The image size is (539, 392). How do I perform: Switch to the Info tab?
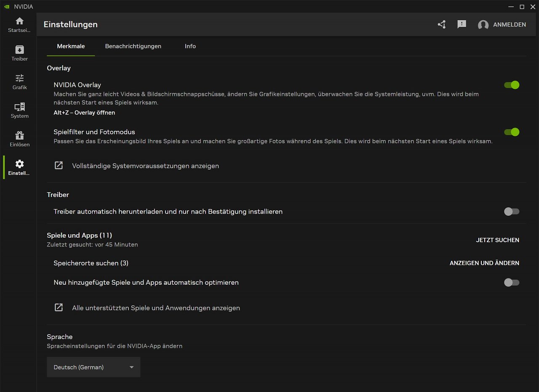190,46
